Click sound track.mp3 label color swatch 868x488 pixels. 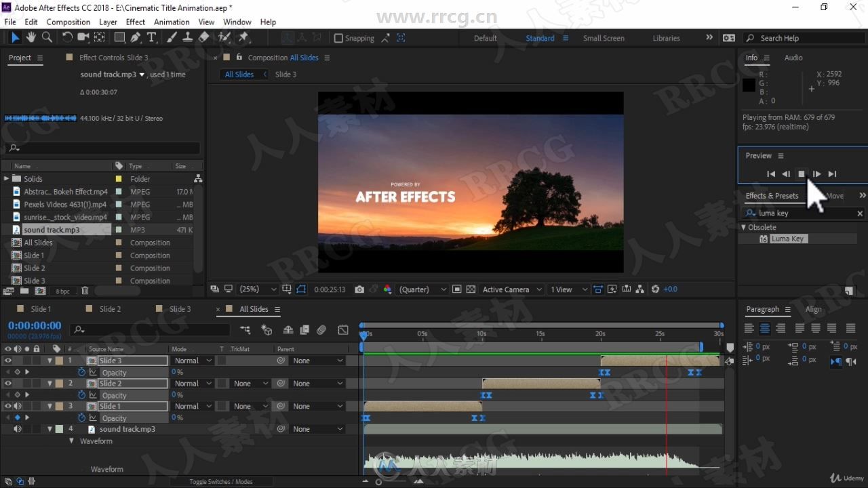click(59, 429)
